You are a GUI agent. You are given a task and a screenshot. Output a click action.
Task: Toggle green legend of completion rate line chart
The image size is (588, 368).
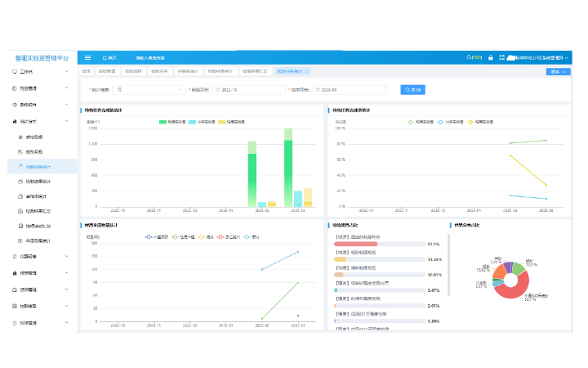coord(421,122)
